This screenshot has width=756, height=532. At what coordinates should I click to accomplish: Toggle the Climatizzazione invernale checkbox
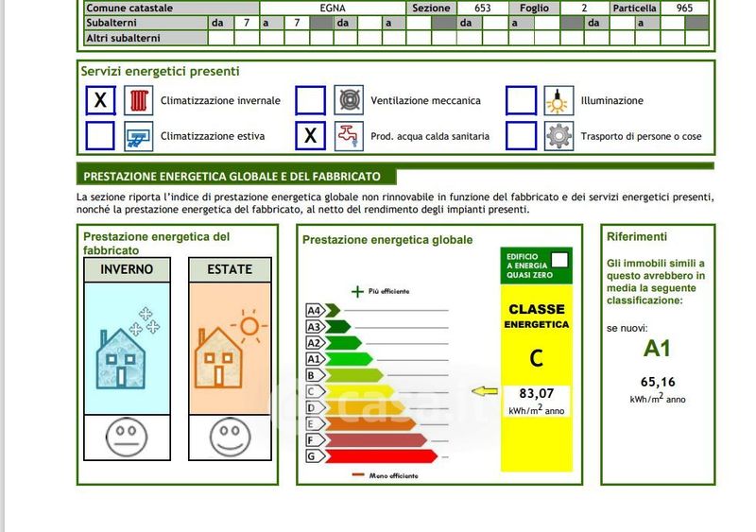[x=100, y=100]
